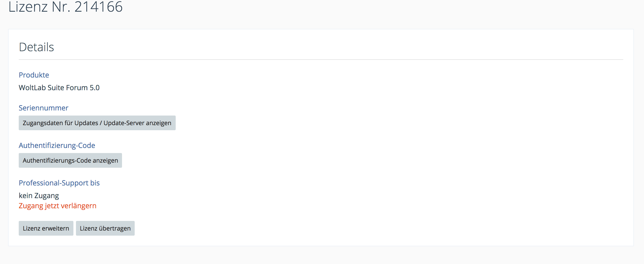
Task: Select the Produkte label
Action: (34, 75)
